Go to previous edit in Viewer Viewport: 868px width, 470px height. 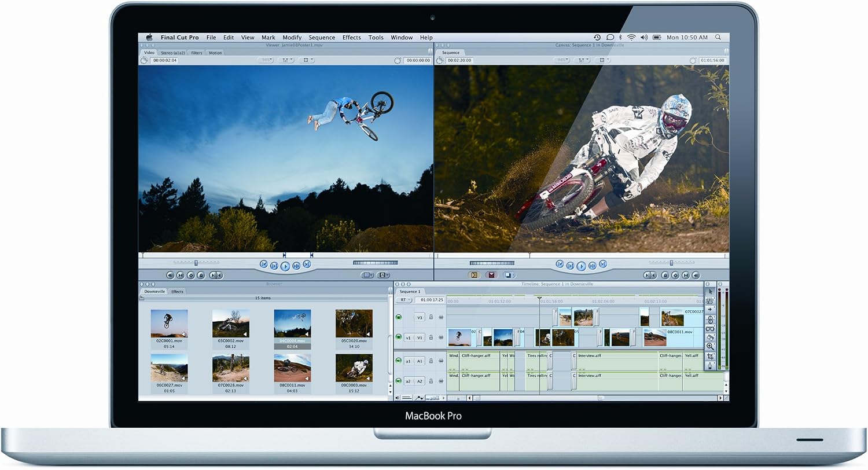coord(263,264)
